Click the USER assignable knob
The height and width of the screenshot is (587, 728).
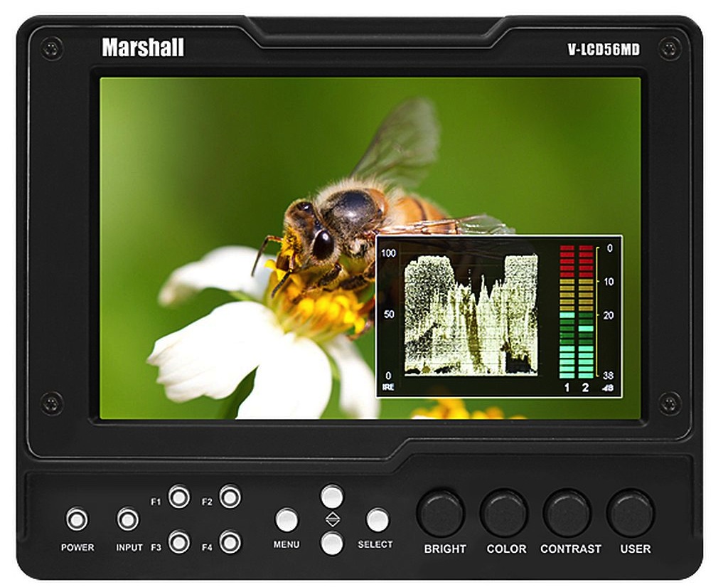[x=631, y=513]
